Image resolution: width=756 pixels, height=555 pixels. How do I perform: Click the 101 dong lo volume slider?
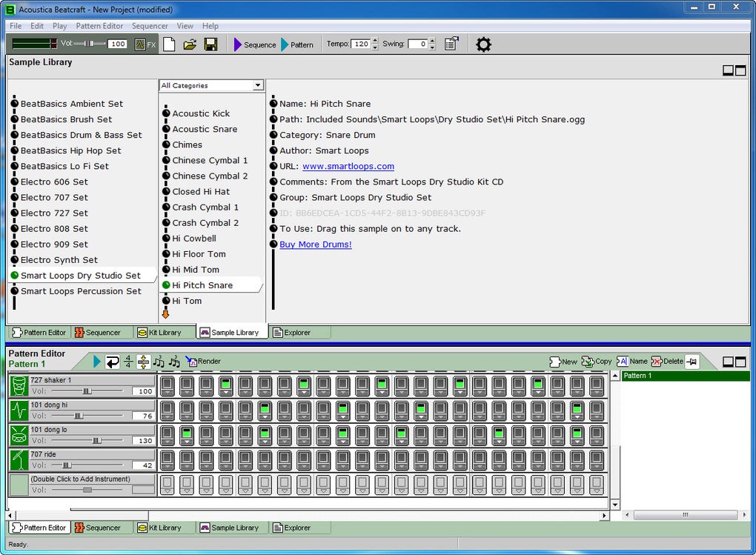click(x=96, y=440)
